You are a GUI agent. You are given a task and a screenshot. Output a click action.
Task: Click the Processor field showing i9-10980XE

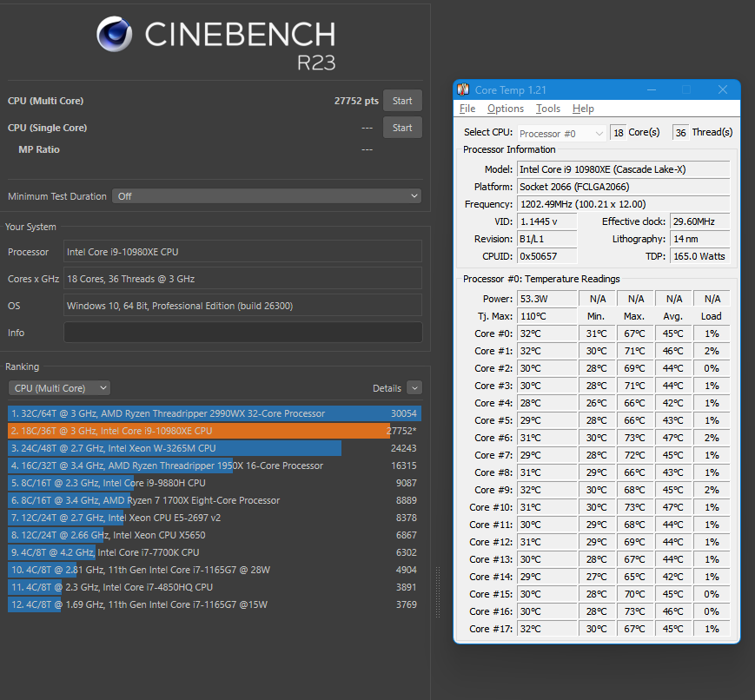242,252
